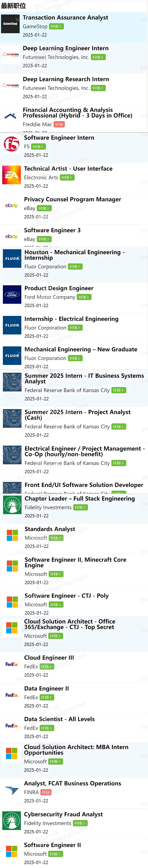This screenshot has height=868, width=148.
Task: Click FedEx logo beside Cloud Engineer III
Action: click(11, 664)
